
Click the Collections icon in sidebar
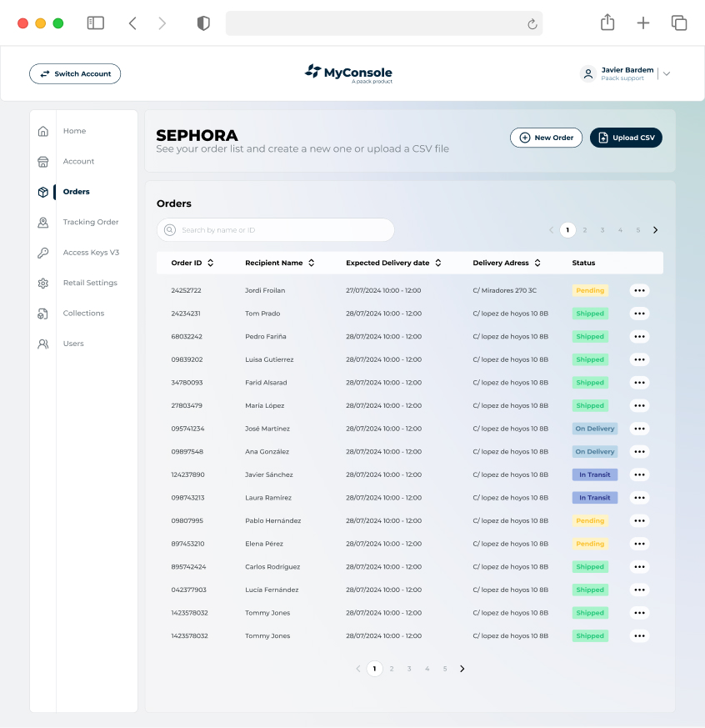pos(43,314)
